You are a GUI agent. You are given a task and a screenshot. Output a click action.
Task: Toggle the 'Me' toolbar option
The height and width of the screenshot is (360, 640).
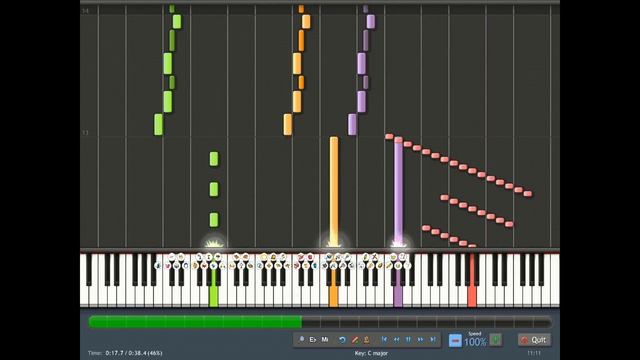point(325,340)
